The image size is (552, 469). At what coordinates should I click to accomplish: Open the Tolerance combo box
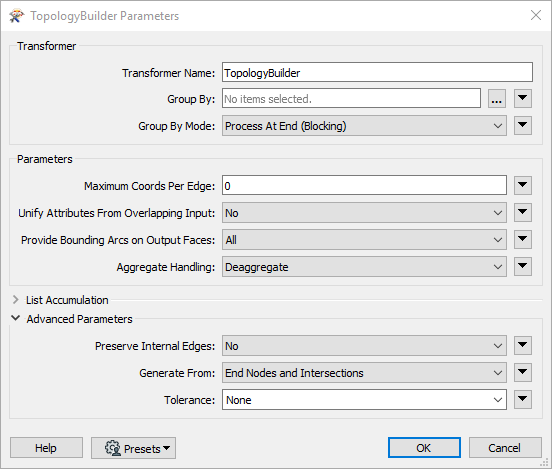click(x=364, y=400)
